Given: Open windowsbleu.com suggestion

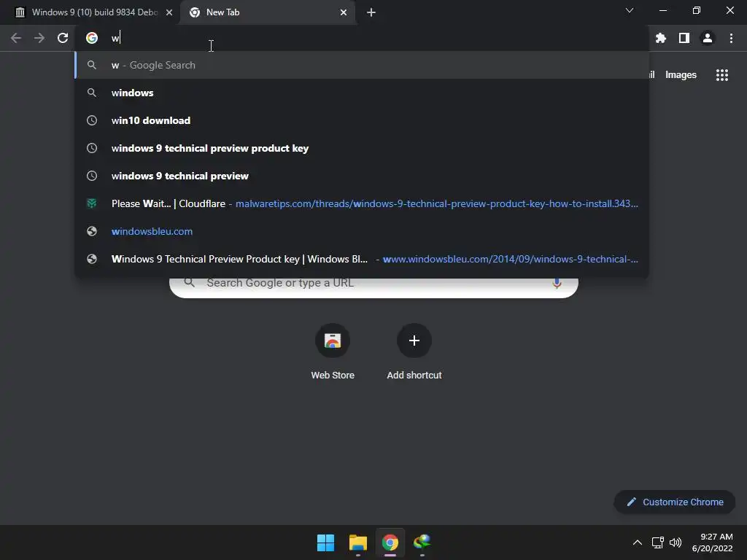Looking at the screenshot, I should click(x=362, y=231).
